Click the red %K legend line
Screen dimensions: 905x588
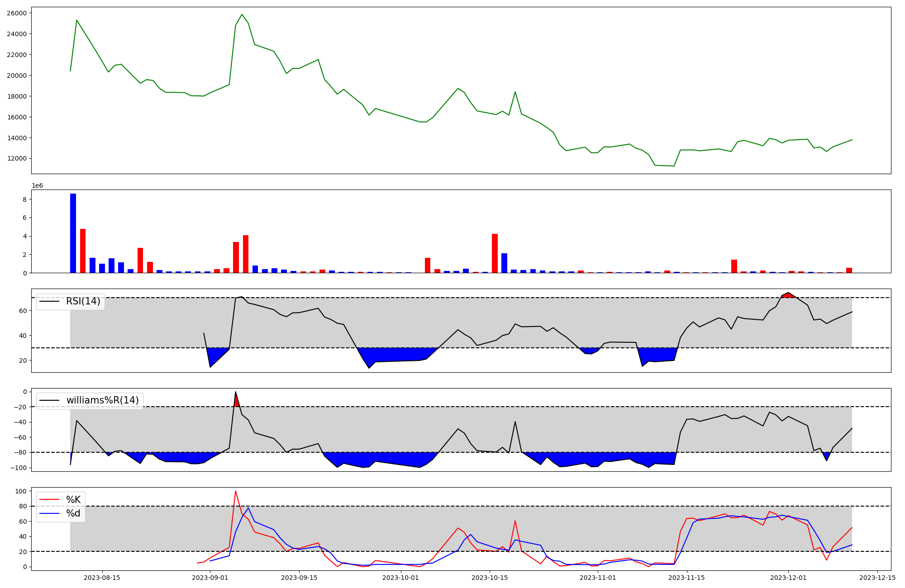49,499
